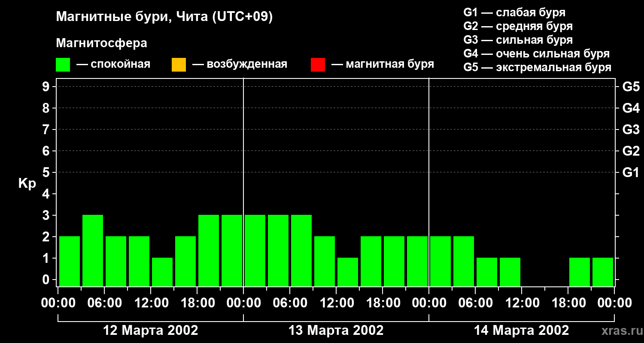The image size is (644, 343).
Task: Select the 21:00–24:00 bar on 12 Марта
Action: click(x=232, y=250)
